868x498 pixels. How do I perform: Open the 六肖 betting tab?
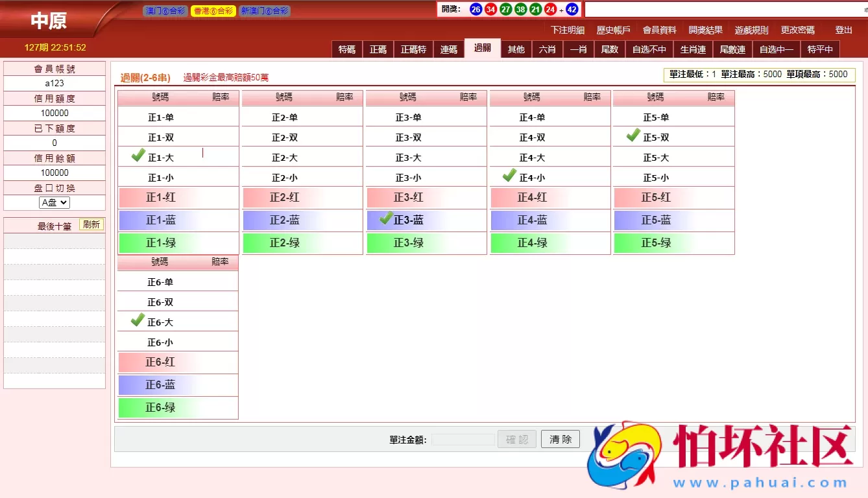click(x=547, y=49)
